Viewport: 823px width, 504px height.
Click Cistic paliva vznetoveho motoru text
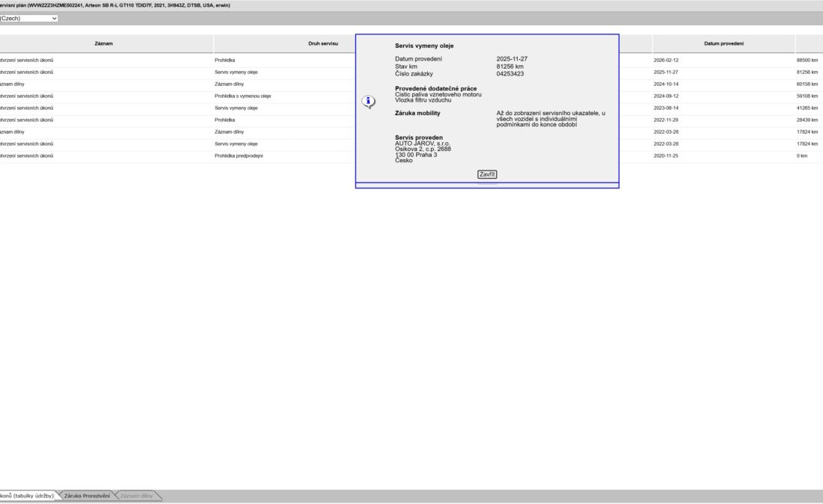pos(438,94)
